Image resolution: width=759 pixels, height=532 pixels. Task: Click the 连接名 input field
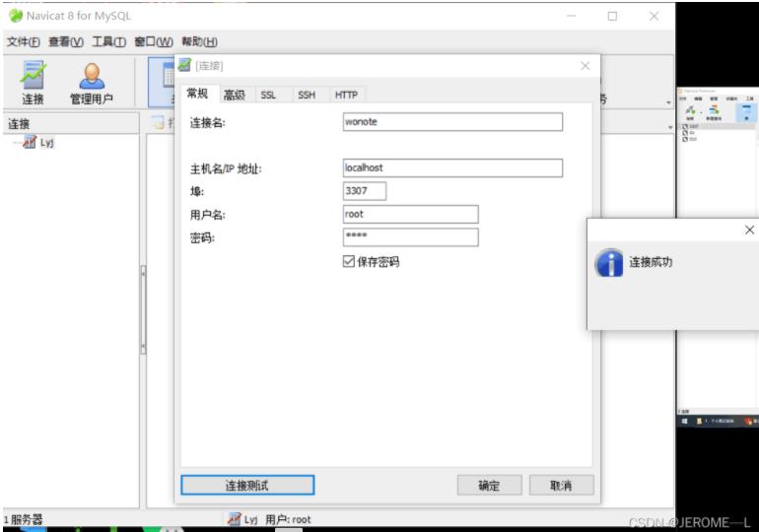451,122
